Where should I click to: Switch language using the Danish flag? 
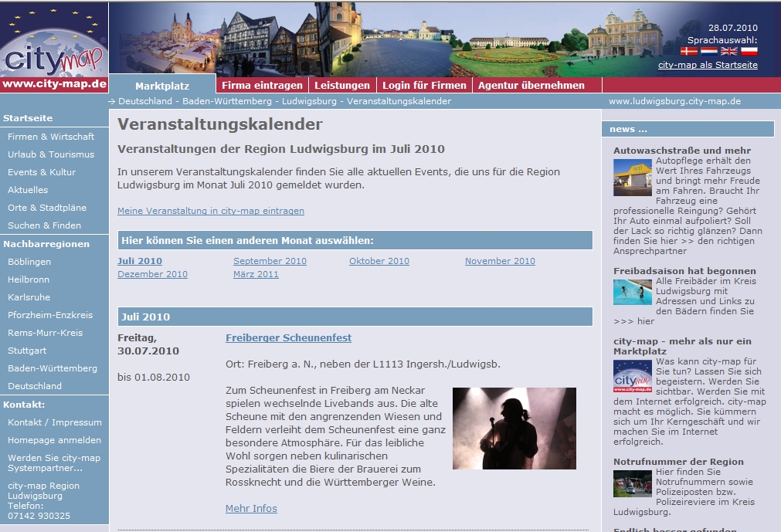[x=689, y=51]
